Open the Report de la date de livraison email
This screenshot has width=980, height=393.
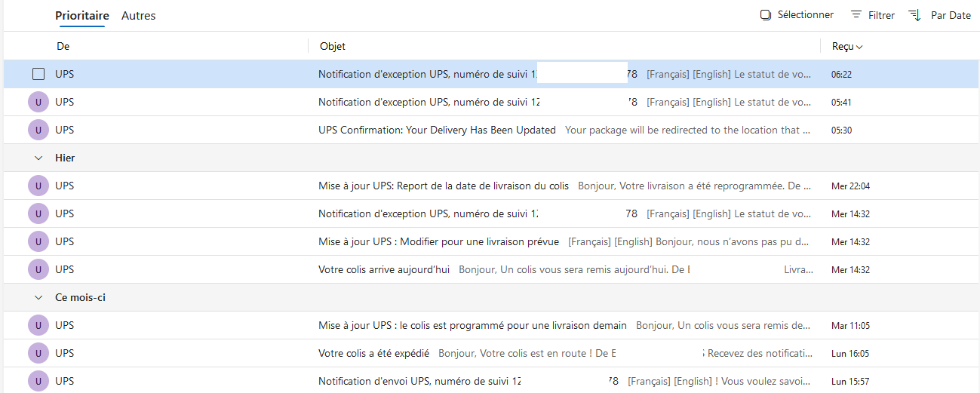click(x=490, y=186)
